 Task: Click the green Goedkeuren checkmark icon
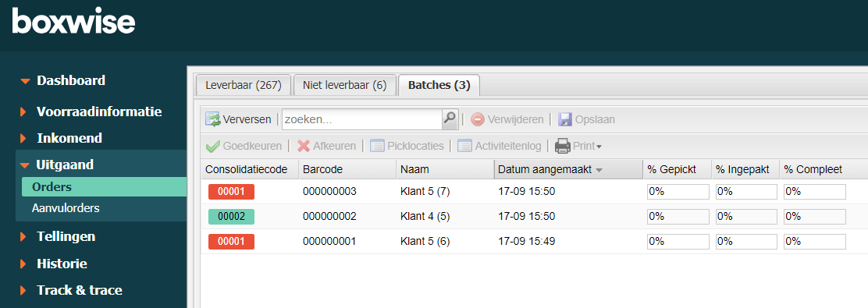(212, 146)
